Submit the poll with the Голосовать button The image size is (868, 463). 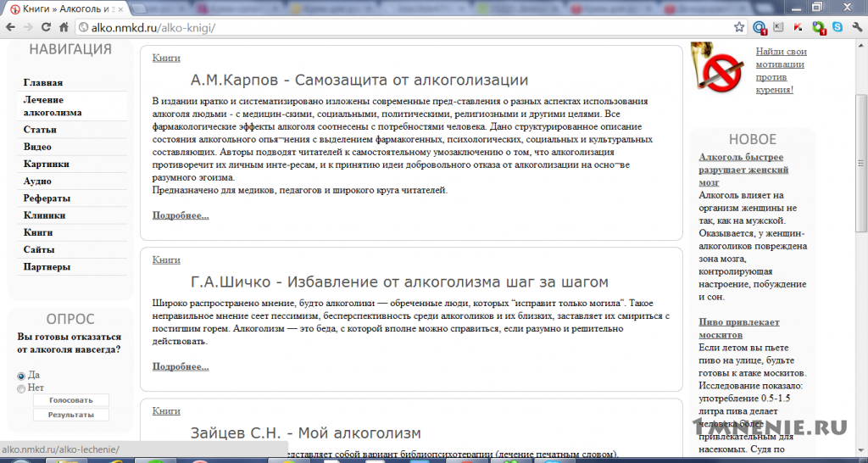(x=71, y=400)
